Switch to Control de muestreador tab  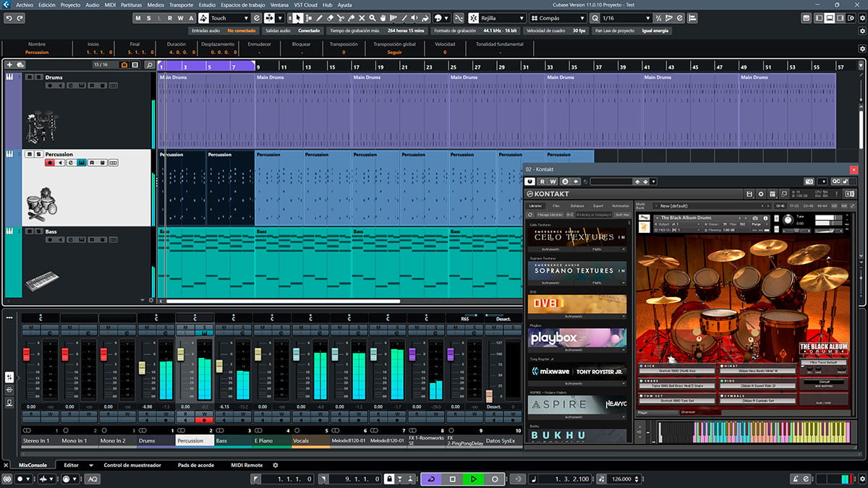(132, 465)
